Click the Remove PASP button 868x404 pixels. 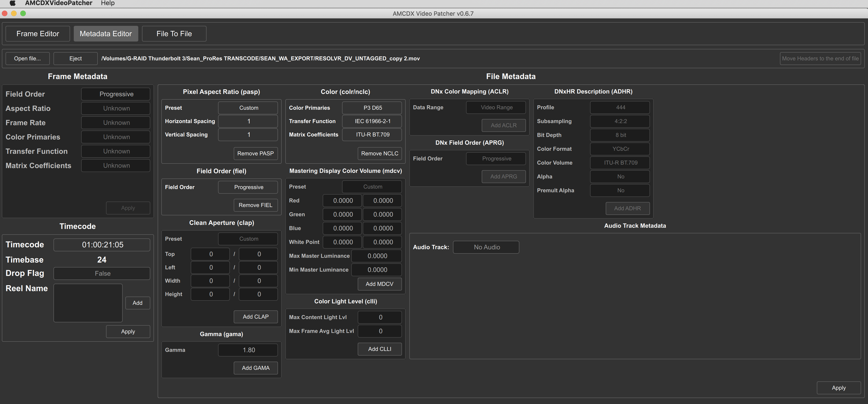pyautogui.click(x=256, y=153)
